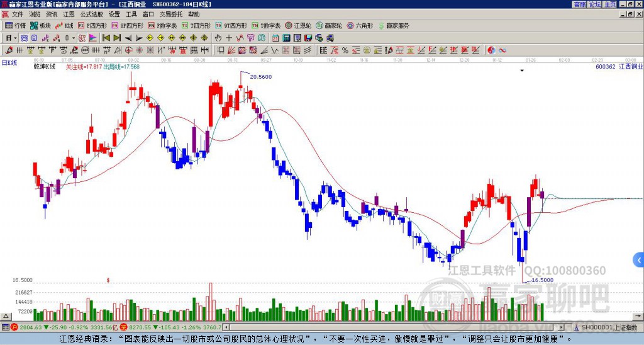
Task: Click the small black dropdown triangle above chart
Action: [522, 71]
